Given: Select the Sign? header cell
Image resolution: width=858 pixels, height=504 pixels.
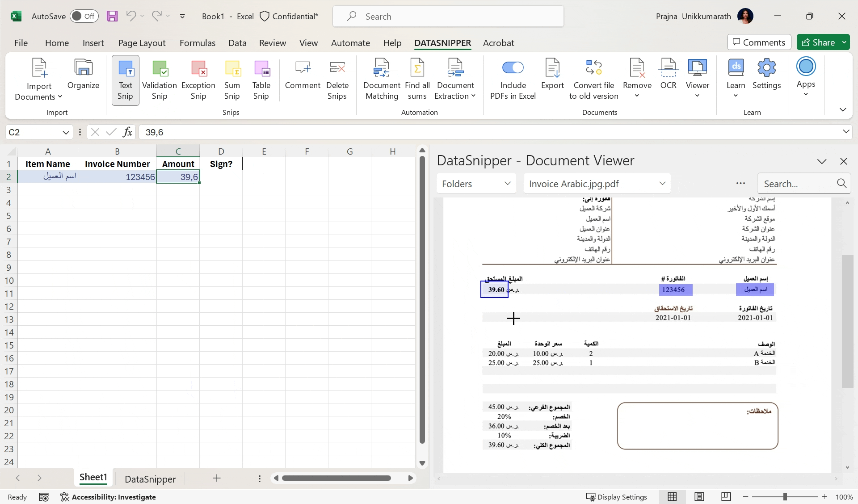Looking at the screenshot, I should [221, 164].
